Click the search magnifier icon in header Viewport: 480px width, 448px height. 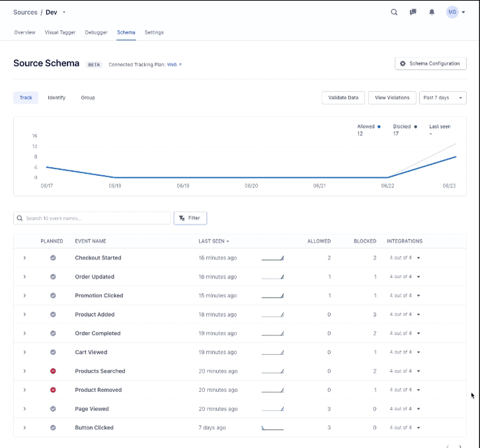click(394, 12)
